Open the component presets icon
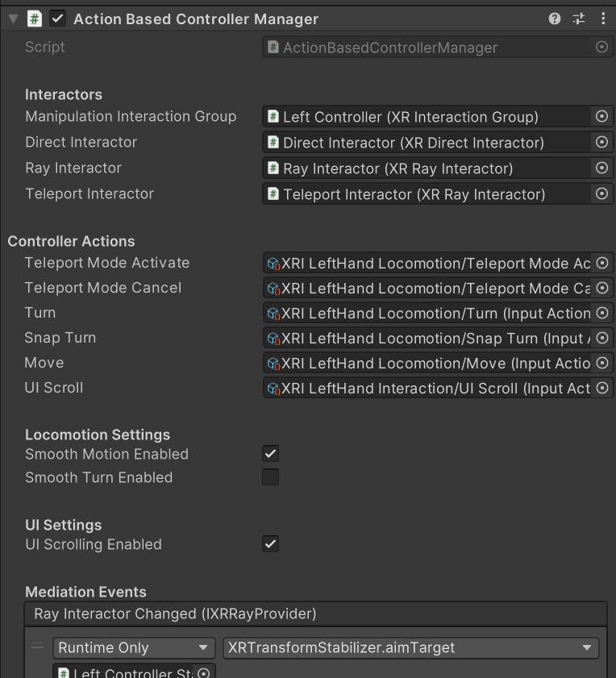Image resolution: width=616 pixels, height=678 pixels. [x=579, y=19]
